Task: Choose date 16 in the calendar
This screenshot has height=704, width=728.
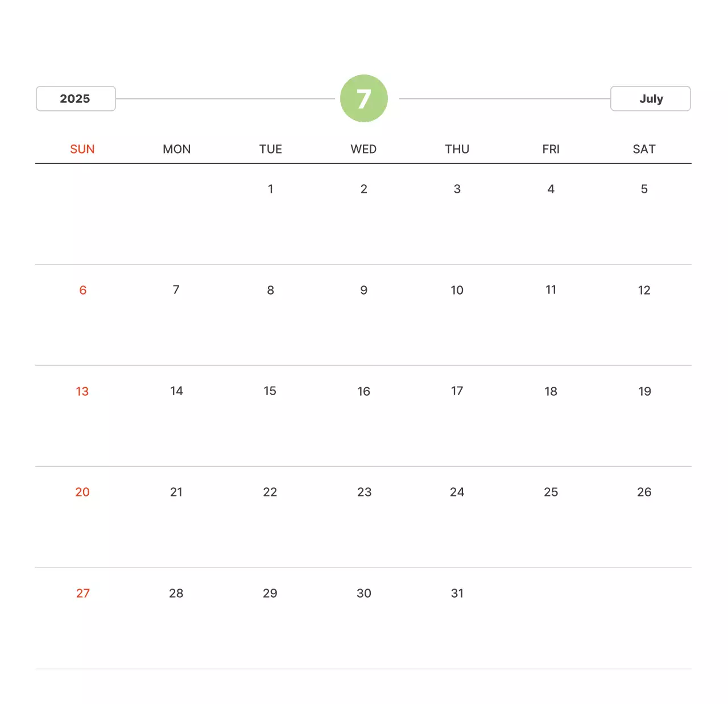Action: pos(364,391)
